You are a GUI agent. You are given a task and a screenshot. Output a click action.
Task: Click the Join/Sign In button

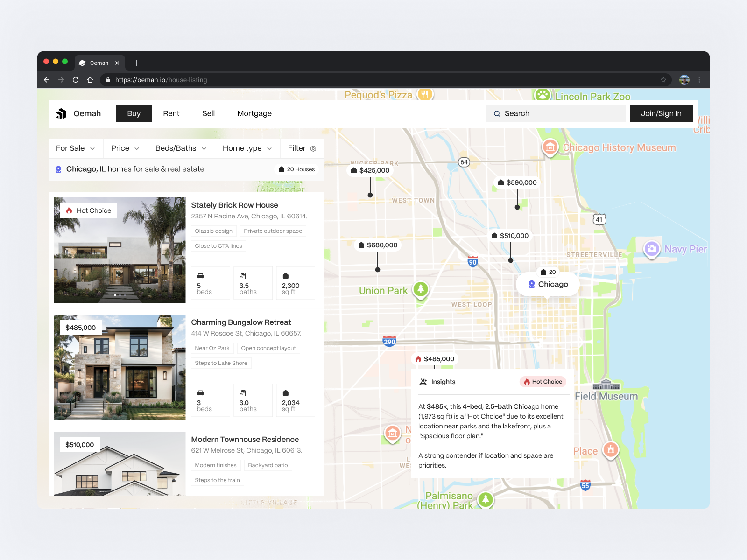click(661, 113)
